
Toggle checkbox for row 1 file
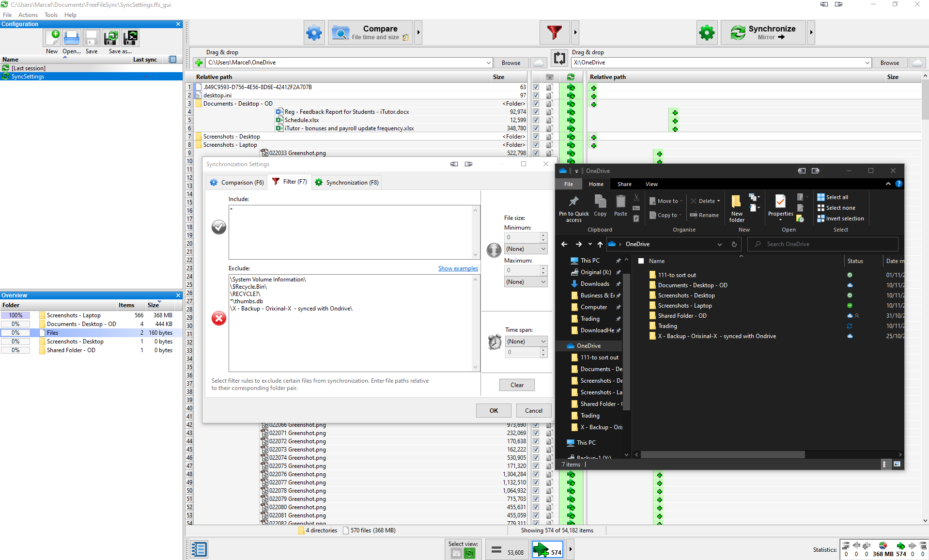[x=536, y=87]
